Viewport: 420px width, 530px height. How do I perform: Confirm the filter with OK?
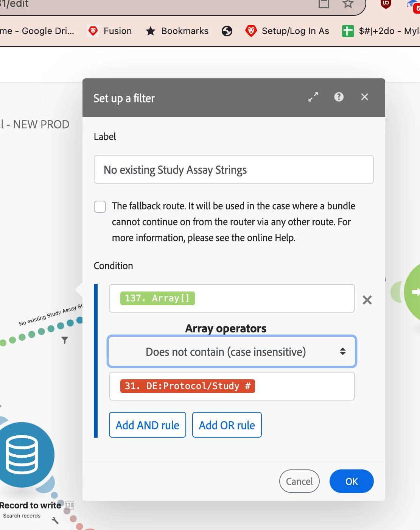(x=352, y=481)
